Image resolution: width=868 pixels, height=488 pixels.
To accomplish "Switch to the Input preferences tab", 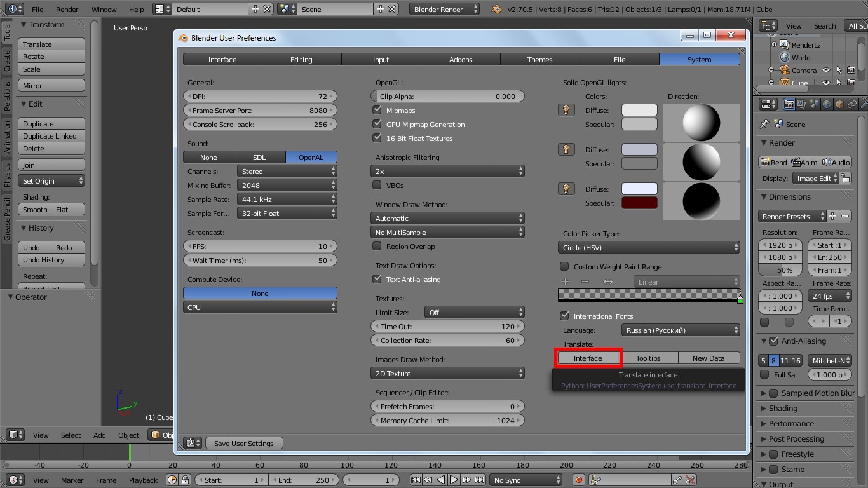I will [x=381, y=60].
